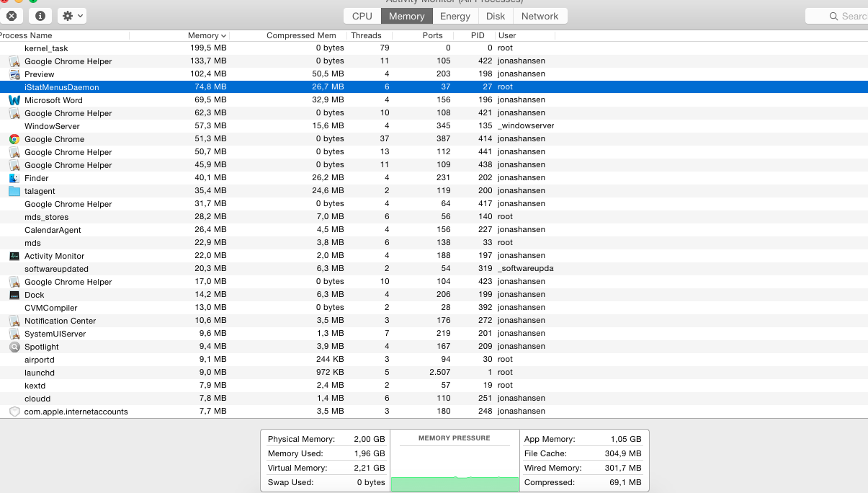
Task: Select the iStatMenusDaemon process
Action: pos(434,87)
